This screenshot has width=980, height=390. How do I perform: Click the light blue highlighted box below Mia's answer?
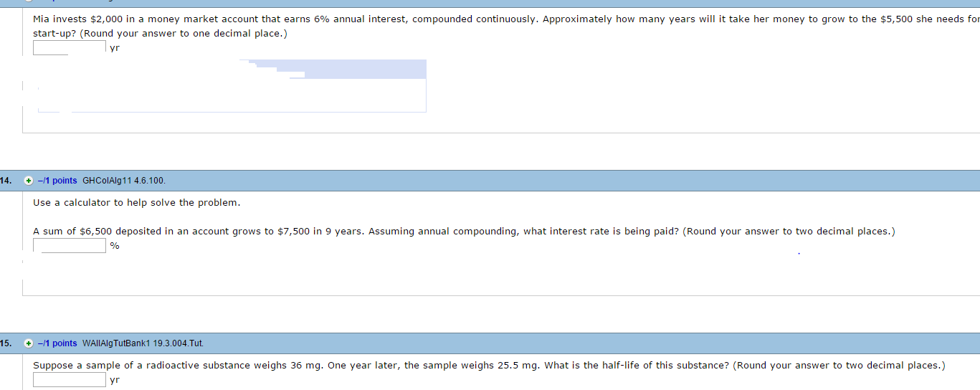358,70
